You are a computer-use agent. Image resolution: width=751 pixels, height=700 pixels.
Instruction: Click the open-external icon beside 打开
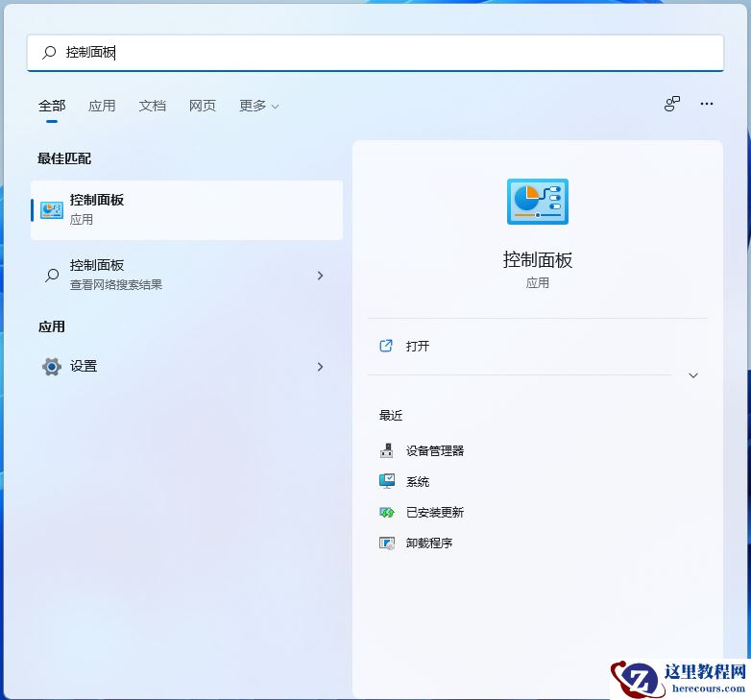pos(386,346)
